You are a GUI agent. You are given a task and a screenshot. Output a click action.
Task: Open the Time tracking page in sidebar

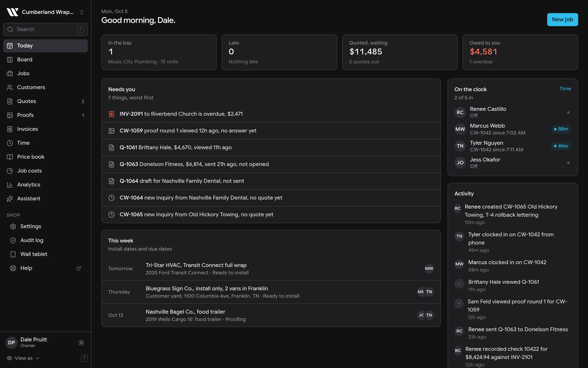pos(46,143)
